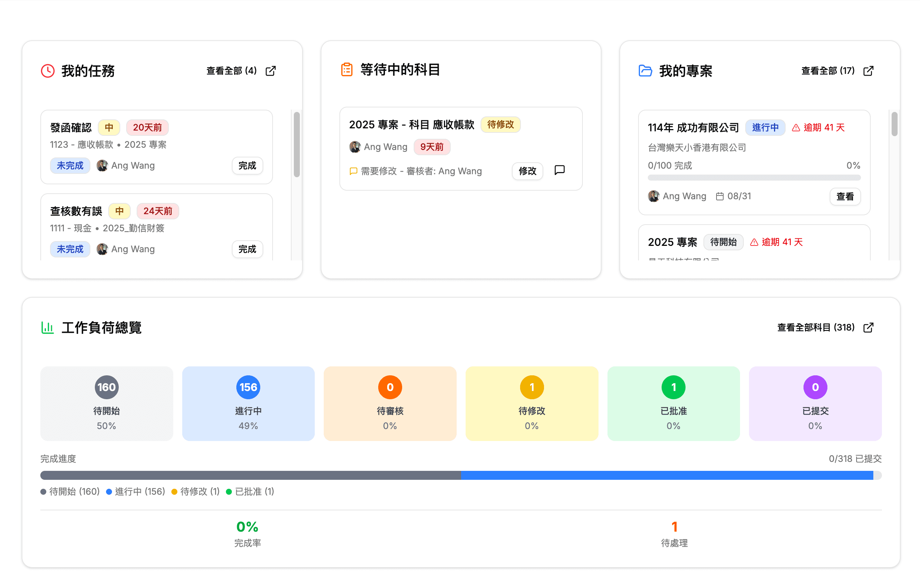The width and height of the screenshot is (920, 588).
Task: Click the overdue warning icon on 成功有限公司 project
Action: [x=796, y=128]
